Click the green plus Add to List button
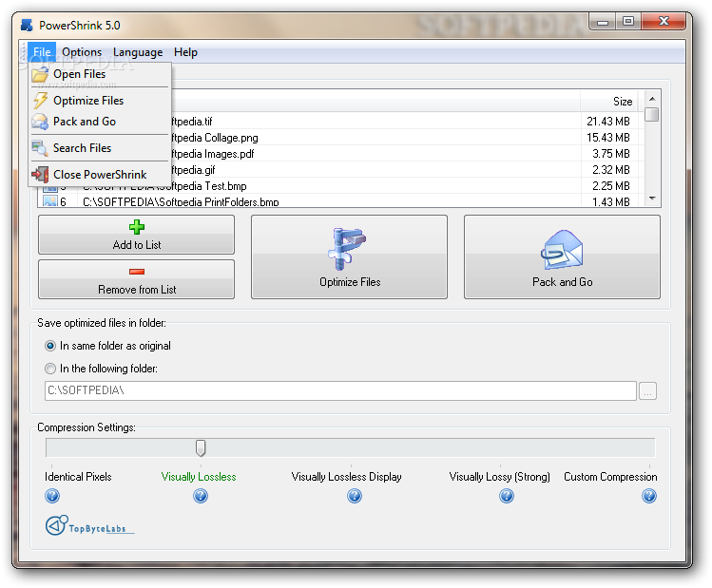This screenshot has height=588, width=712. [x=137, y=235]
